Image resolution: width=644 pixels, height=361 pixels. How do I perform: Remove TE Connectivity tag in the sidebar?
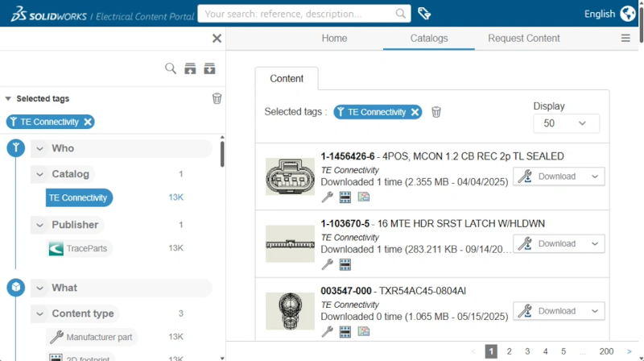tap(88, 122)
